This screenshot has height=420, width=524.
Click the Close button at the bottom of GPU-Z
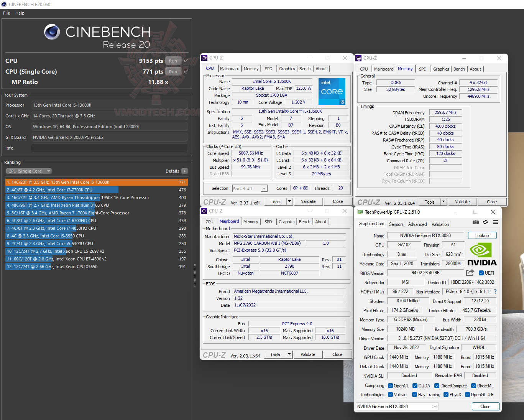(x=485, y=407)
